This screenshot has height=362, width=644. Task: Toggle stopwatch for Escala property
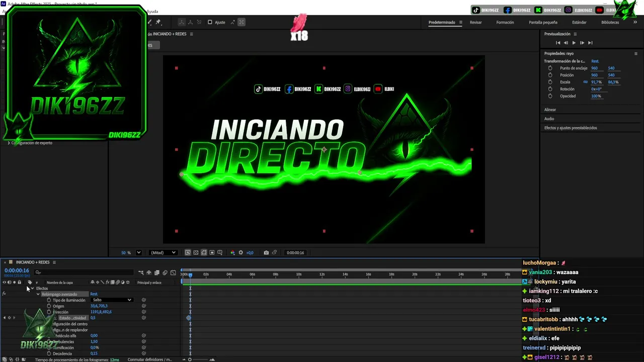550,82
